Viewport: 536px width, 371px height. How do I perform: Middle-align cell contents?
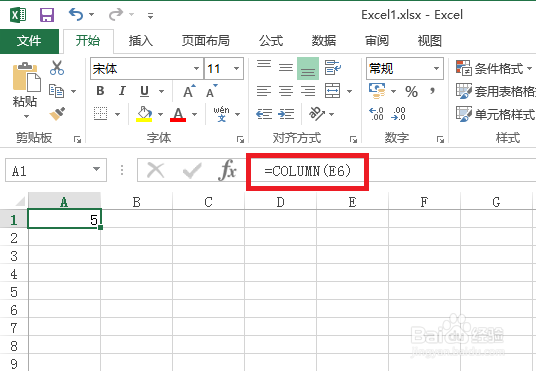pos(286,68)
